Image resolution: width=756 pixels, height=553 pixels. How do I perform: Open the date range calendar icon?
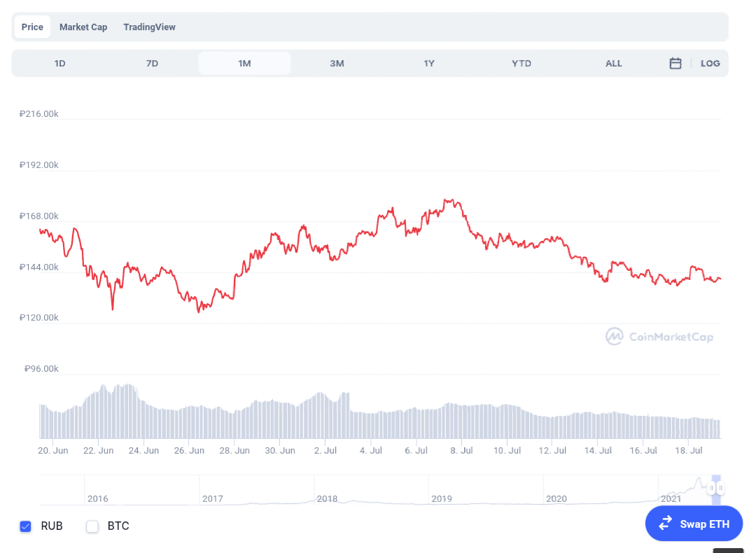(x=675, y=63)
